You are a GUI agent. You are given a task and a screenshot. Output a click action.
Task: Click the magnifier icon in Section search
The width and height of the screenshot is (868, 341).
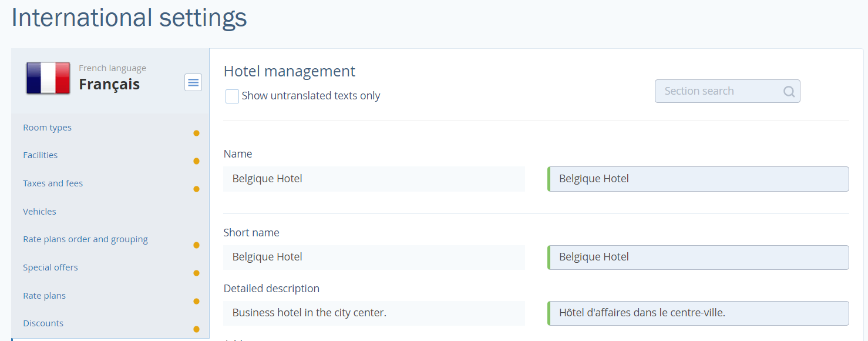point(789,92)
